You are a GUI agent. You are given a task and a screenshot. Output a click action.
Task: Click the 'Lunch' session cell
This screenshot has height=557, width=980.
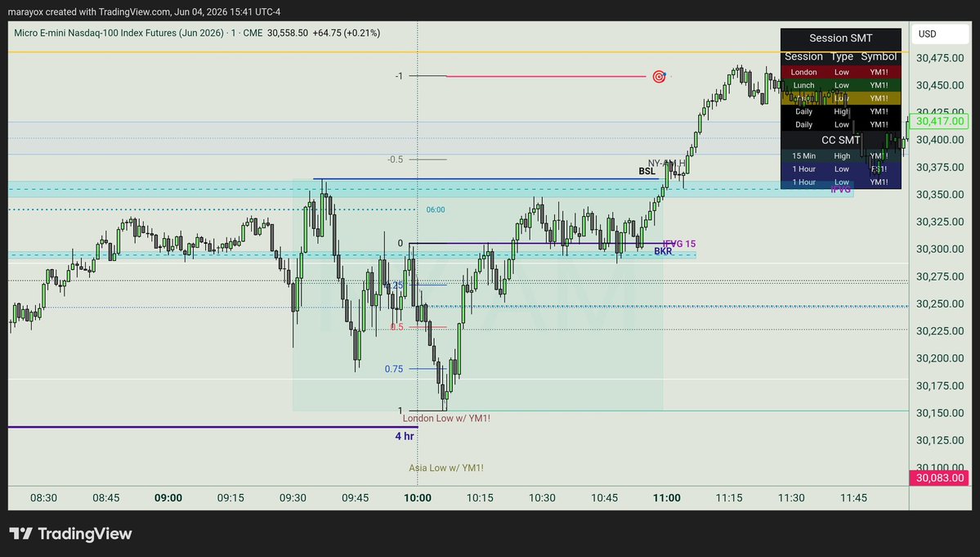pyautogui.click(x=803, y=85)
